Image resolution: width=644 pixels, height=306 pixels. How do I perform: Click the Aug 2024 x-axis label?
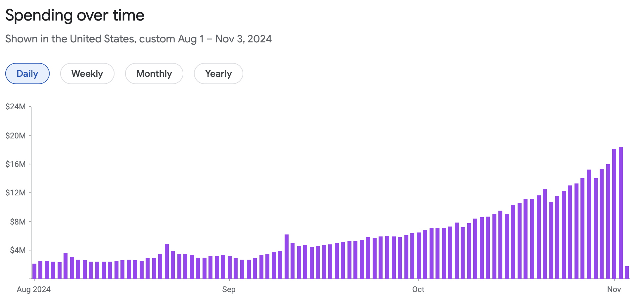pos(34,289)
